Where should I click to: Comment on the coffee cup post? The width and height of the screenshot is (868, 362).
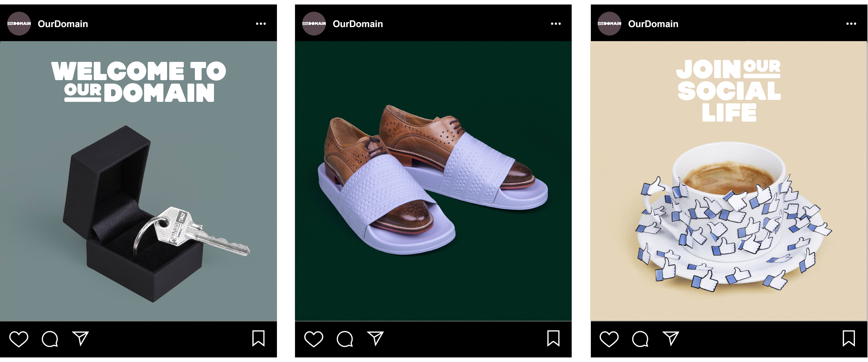tap(640, 339)
